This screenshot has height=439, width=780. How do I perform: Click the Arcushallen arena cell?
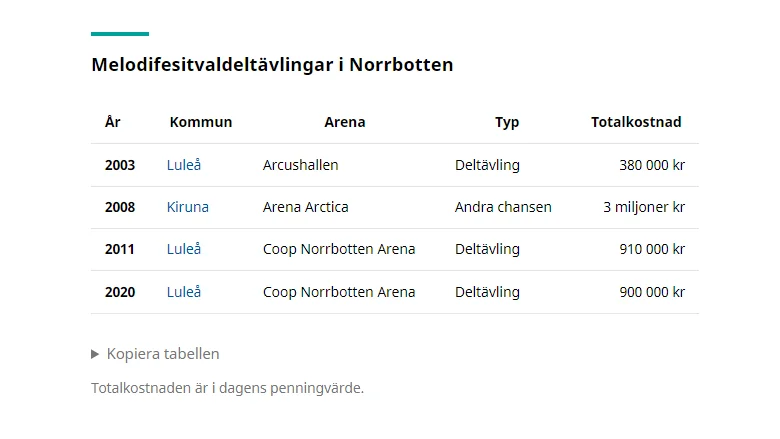[300, 165]
